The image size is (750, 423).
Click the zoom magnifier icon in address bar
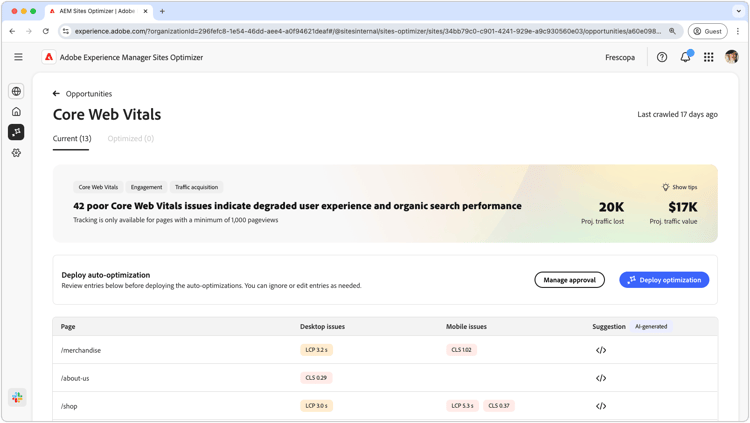[x=673, y=31]
